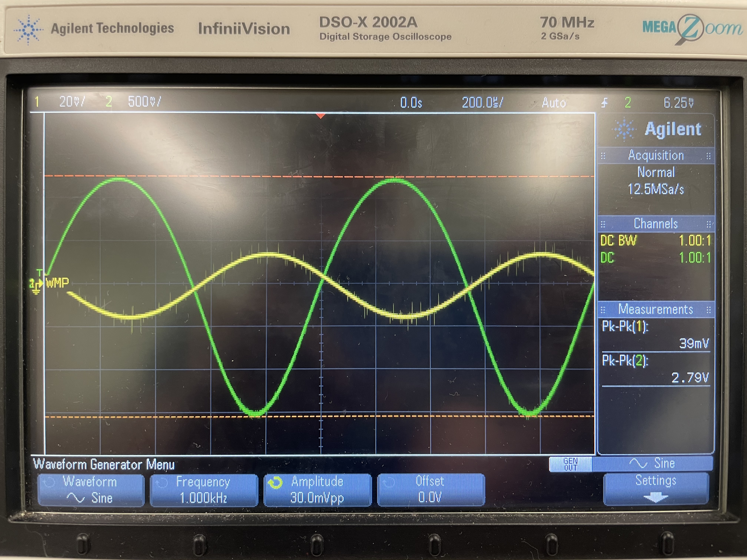Click the Waveform Generator Menu title
747x560 pixels.
104,464
